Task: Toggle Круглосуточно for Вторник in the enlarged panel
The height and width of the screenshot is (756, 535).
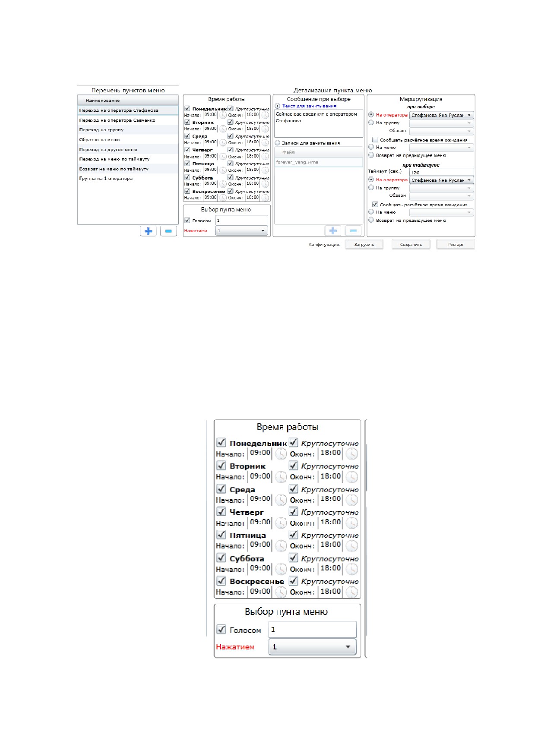Action: [294, 465]
